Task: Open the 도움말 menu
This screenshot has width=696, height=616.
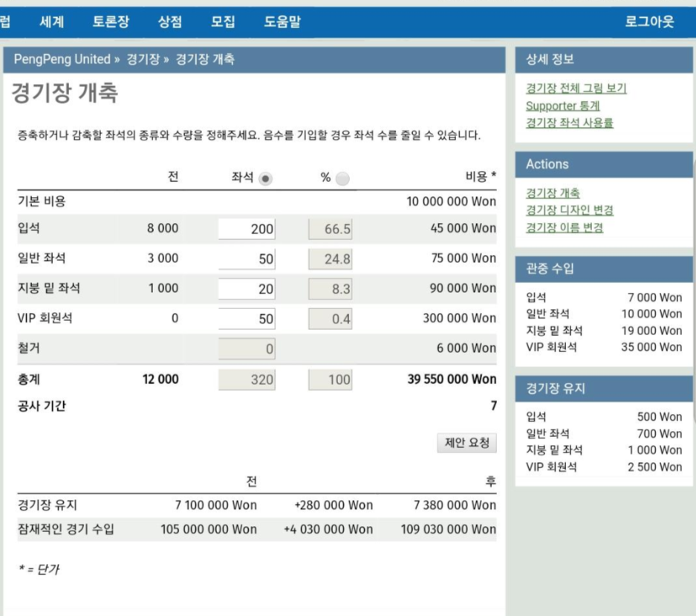Action: click(x=282, y=22)
